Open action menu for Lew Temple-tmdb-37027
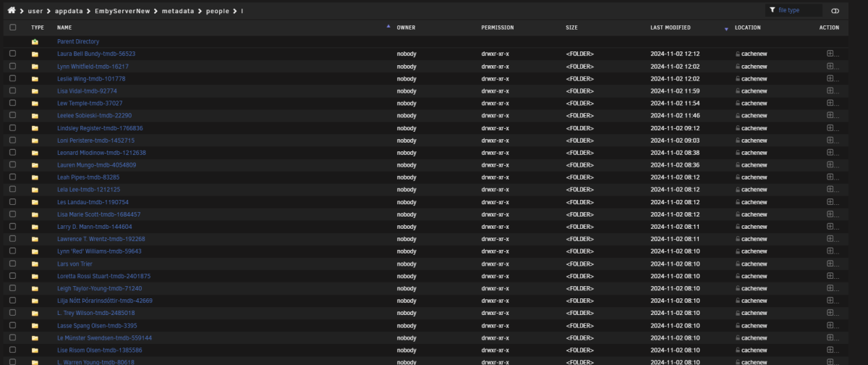Image resolution: width=868 pixels, height=365 pixels. (x=830, y=103)
